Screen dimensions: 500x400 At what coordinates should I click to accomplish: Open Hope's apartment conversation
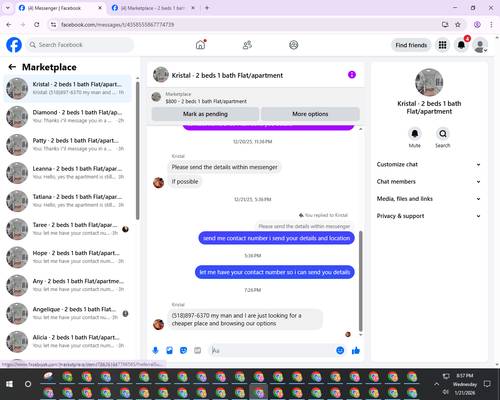click(x=67, y=257)
